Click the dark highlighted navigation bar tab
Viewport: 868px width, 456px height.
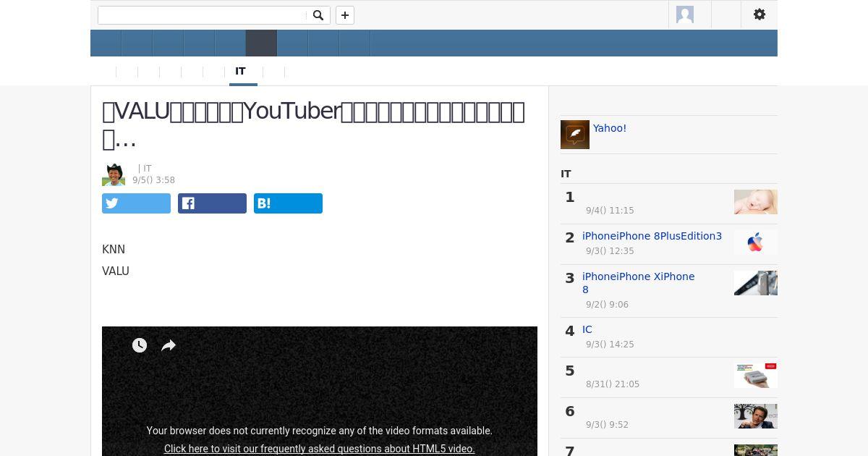click(261, 43)
